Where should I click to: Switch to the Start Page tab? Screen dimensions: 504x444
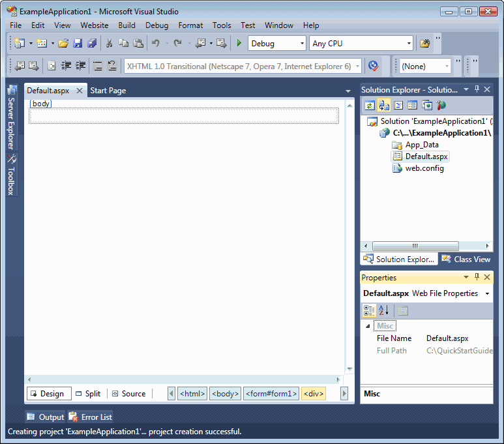pyautogui.click(x=108, y=91)
